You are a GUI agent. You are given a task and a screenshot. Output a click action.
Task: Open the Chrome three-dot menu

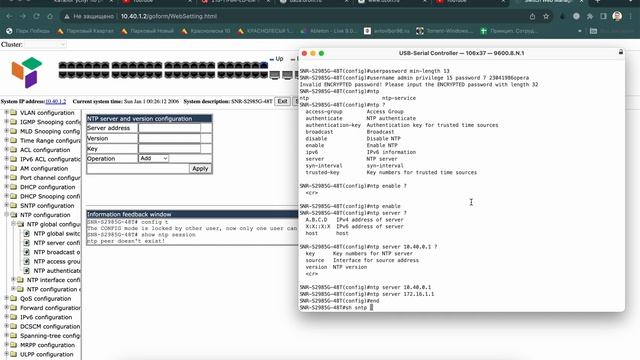(x=631, y=16)
